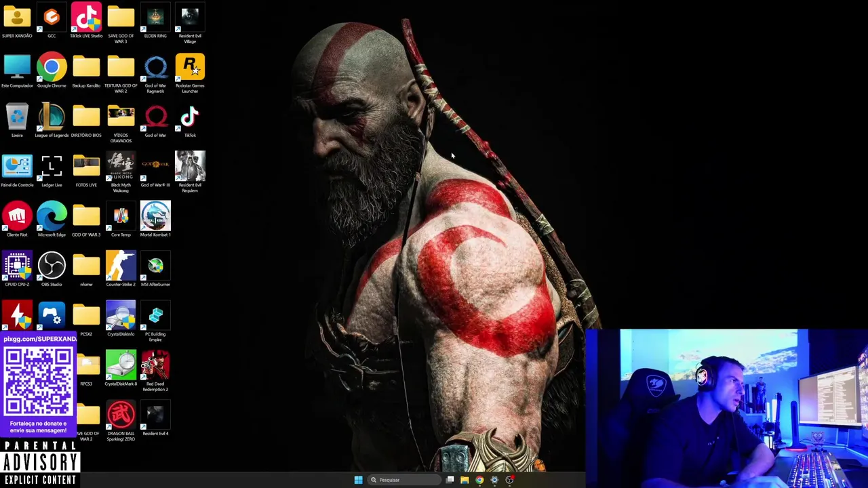
Task: Launch God of War Ragnarök shortcut
Action: tap(155, 73)
